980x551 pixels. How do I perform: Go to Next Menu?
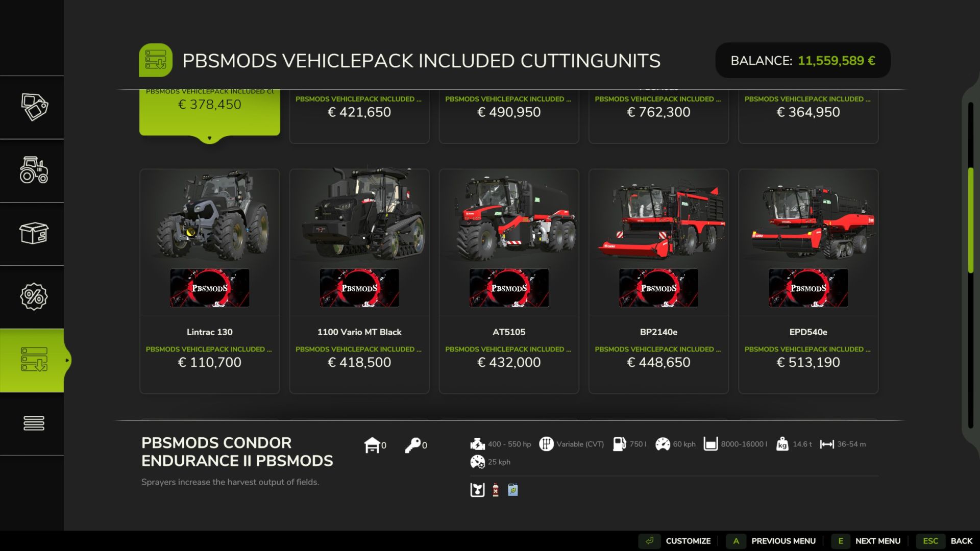coord(866,541)
